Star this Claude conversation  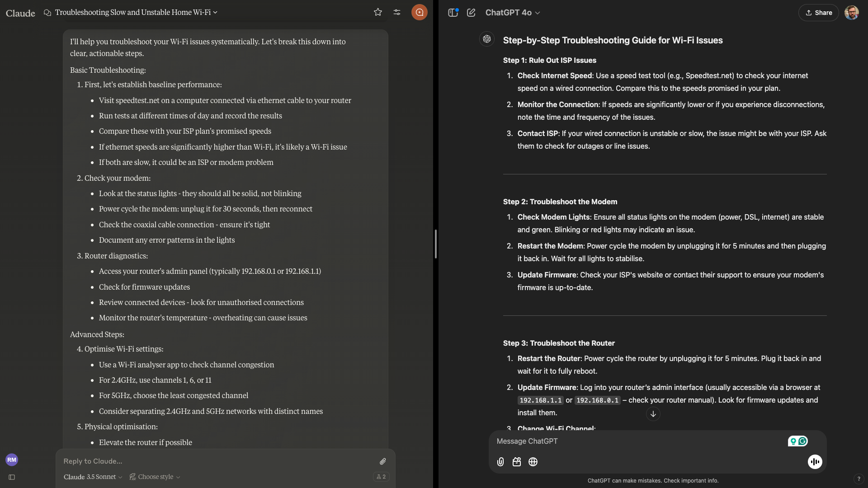[378, 12]
